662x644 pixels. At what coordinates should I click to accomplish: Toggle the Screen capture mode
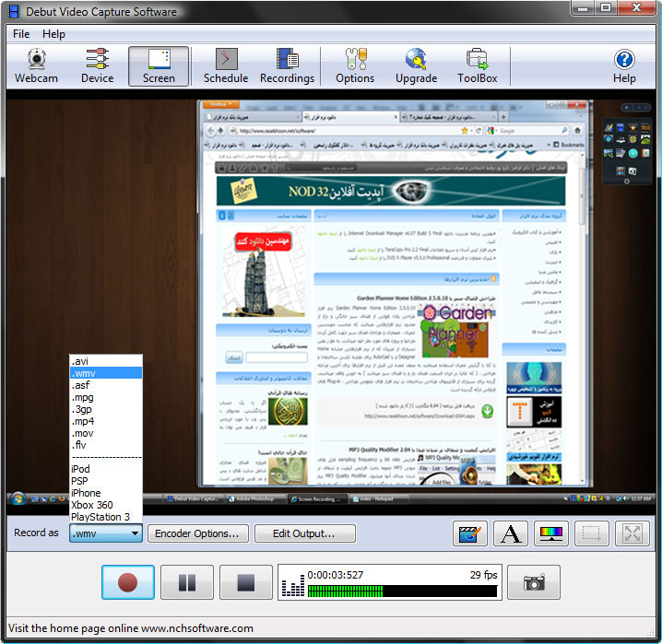(159, 66)
